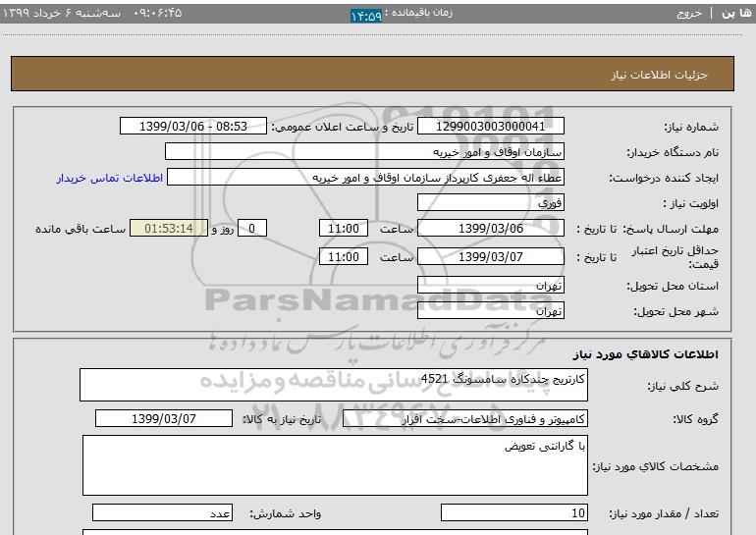
Task: Open اطلاعات تماس خریدار contact link
Action: point(109,178)
